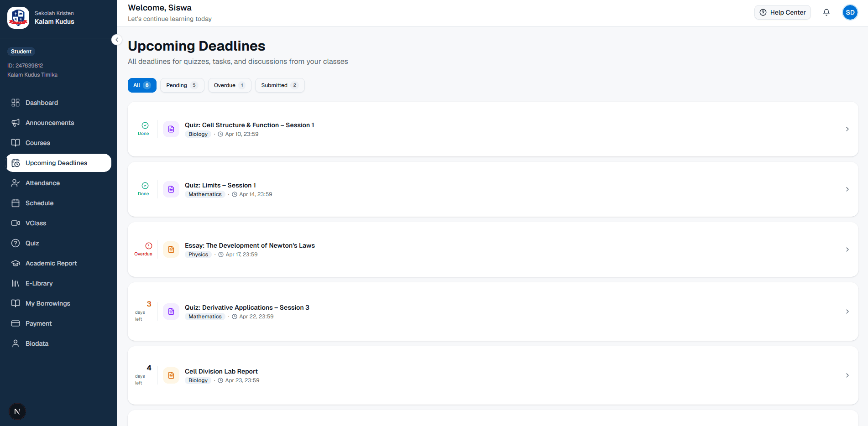Click the purple document icon on the Limits quiz
This screenshot has width=868, height=426.
coord(171,189)
